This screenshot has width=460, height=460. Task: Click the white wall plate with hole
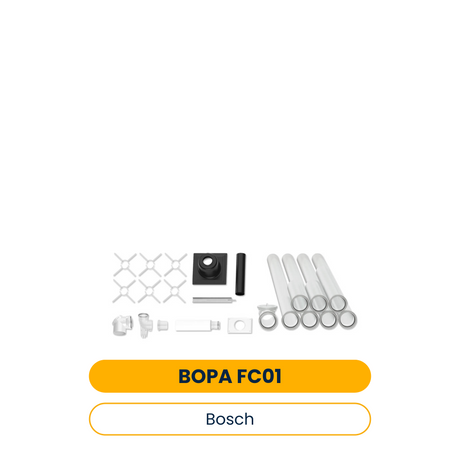pyautogui.click(x=240, y=326)
